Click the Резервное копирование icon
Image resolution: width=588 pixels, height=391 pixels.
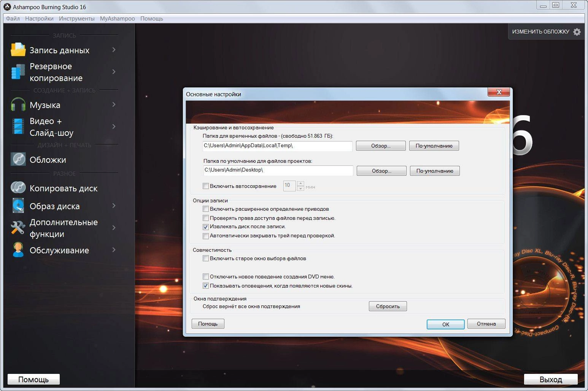pos(18,72)
